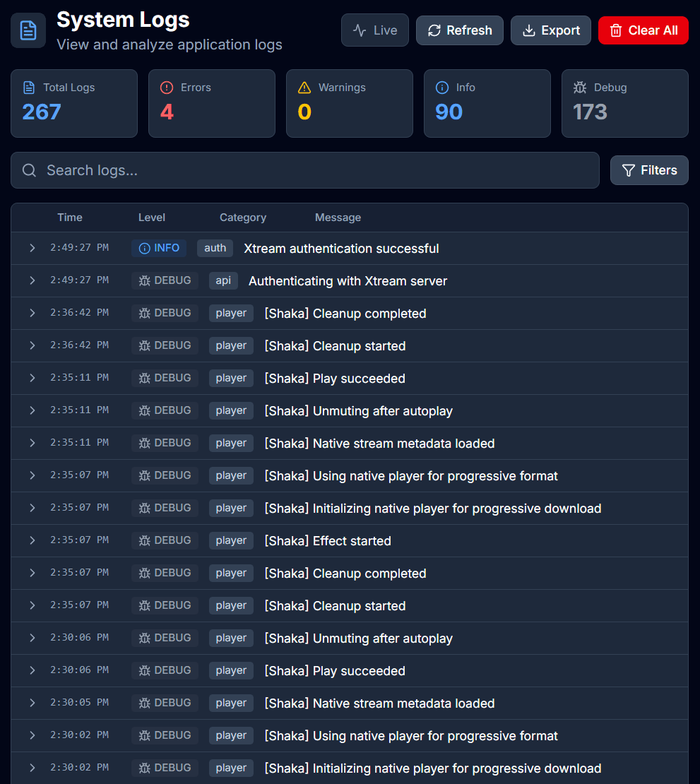Click the System Logs document icon in the header
700x784 pixels.
pyautogui.click(x=28, y=30)
